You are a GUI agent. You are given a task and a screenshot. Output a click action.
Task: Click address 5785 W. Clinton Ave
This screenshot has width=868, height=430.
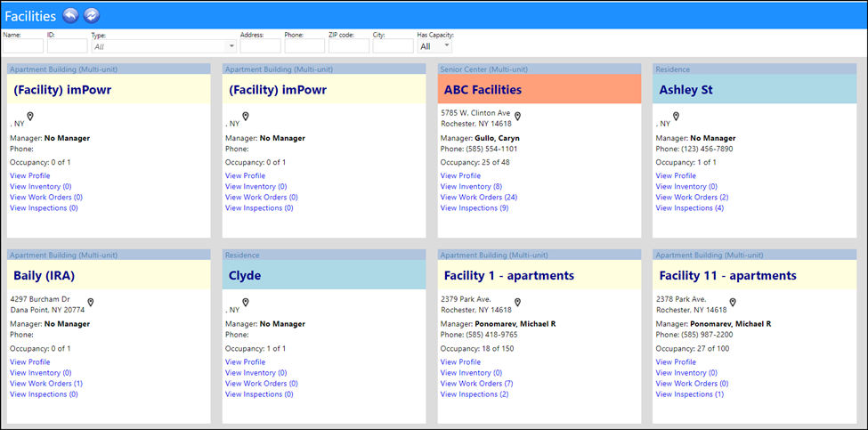click(475, 112)
